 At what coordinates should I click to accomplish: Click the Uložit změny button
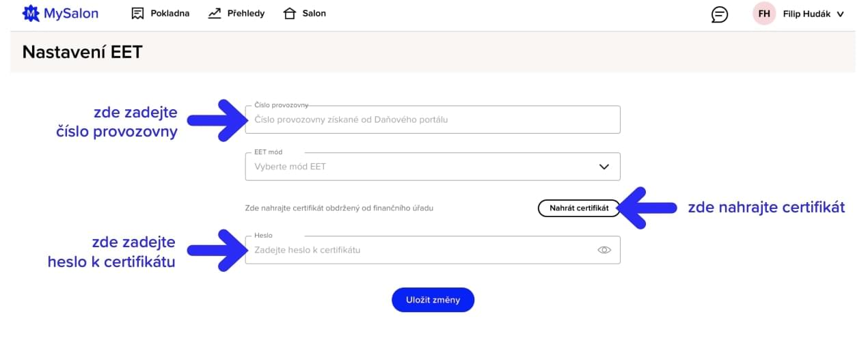point(433,300)
